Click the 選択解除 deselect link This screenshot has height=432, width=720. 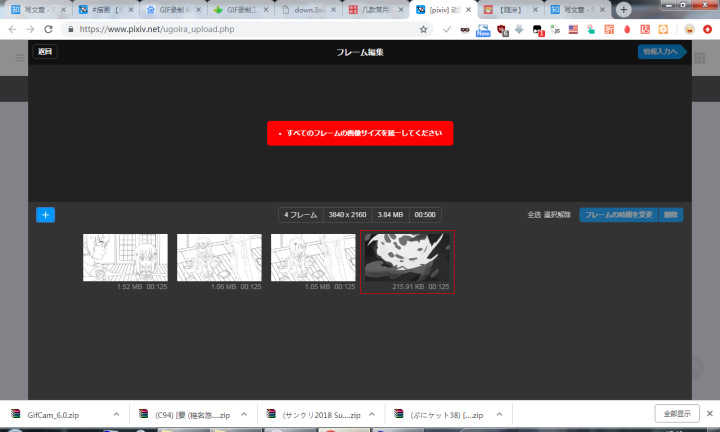[x=557, y=215]
